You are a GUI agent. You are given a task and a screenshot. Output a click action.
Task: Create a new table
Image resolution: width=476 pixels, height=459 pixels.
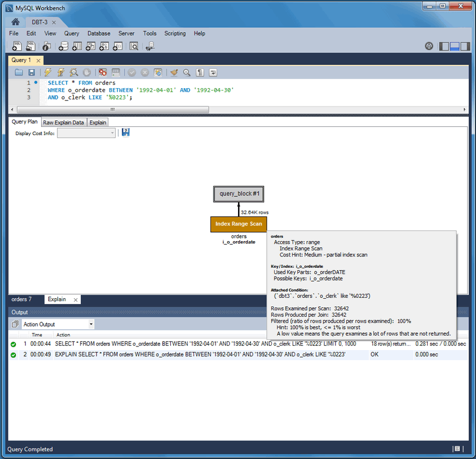click(x=77, y=46)
